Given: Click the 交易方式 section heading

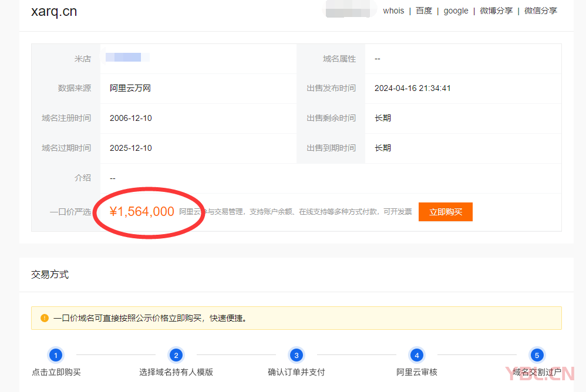Looking at the screenshot, I should point(50,274).
